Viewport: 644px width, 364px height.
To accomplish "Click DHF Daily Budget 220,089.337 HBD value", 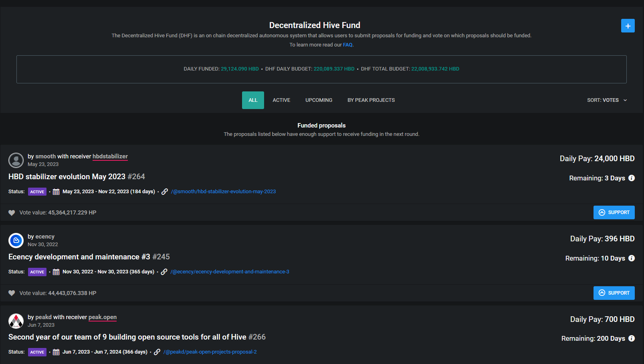I will [x=334, y=69].
